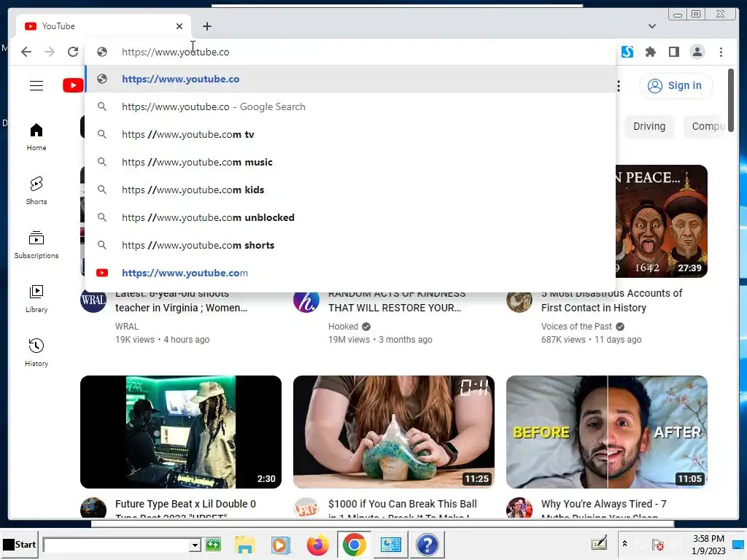Open YouTube settings three-dot icon
Image resolution: width=747 pixels, height=560 pixels.
point(619,86)
